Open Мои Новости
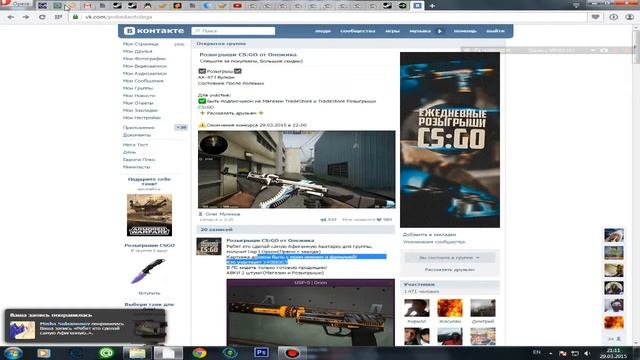The width and height of the screenshot is (640, 360). (x=139, y=96)
